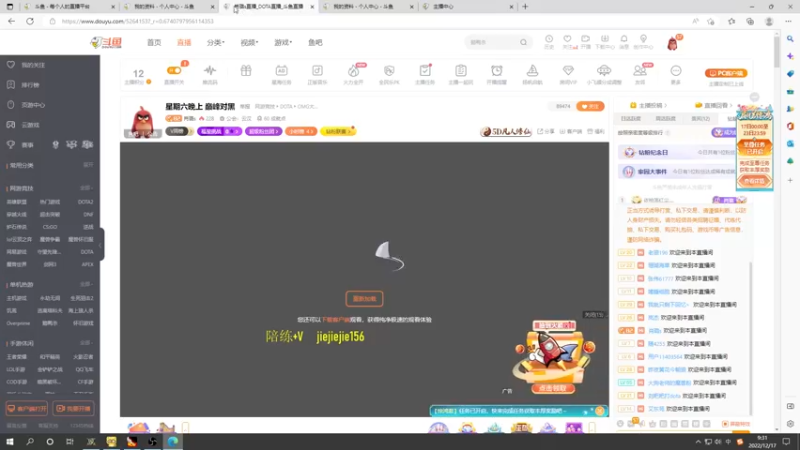Click the orange open-client button at sidebar bottom
Image resolution: width=800 pixels, height=450 pixels.
pyautogui.click(x=27, y=409)
